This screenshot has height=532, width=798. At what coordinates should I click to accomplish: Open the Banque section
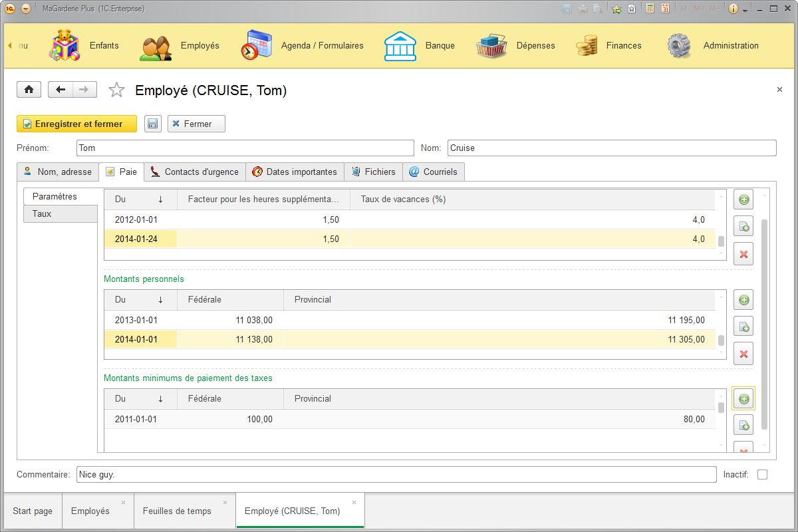(440, 45)
